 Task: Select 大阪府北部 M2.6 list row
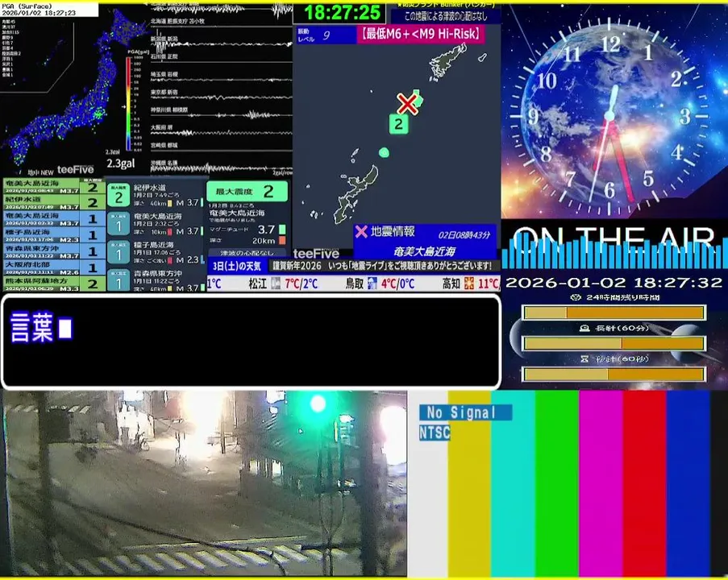coord(54,267)
